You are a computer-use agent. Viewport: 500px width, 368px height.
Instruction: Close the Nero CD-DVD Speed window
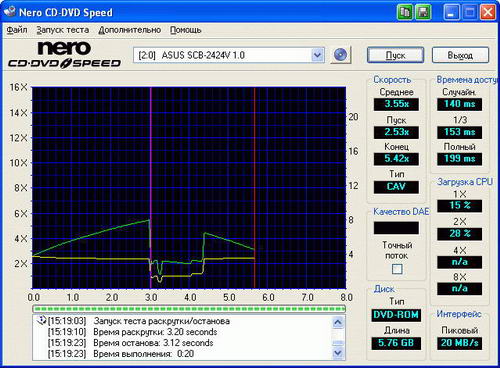point(488,12)
